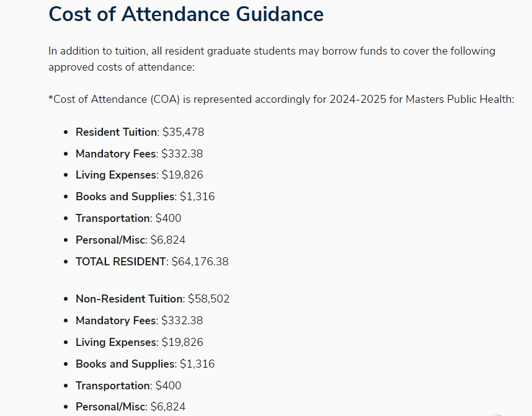Click Books and Supplies in the non-resident list
532x416 pixels.
[x=125, y=364]
